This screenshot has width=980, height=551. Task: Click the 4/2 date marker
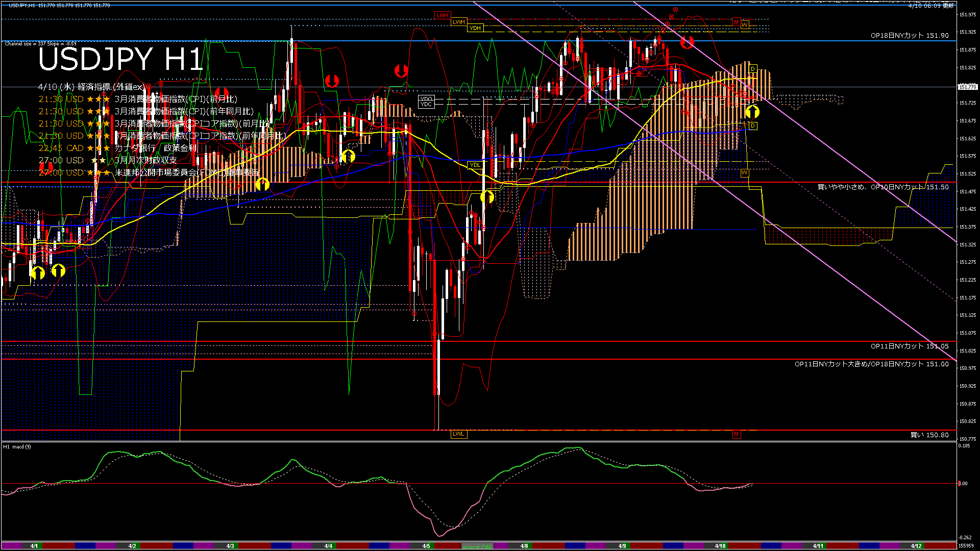(x=132, y=546)
